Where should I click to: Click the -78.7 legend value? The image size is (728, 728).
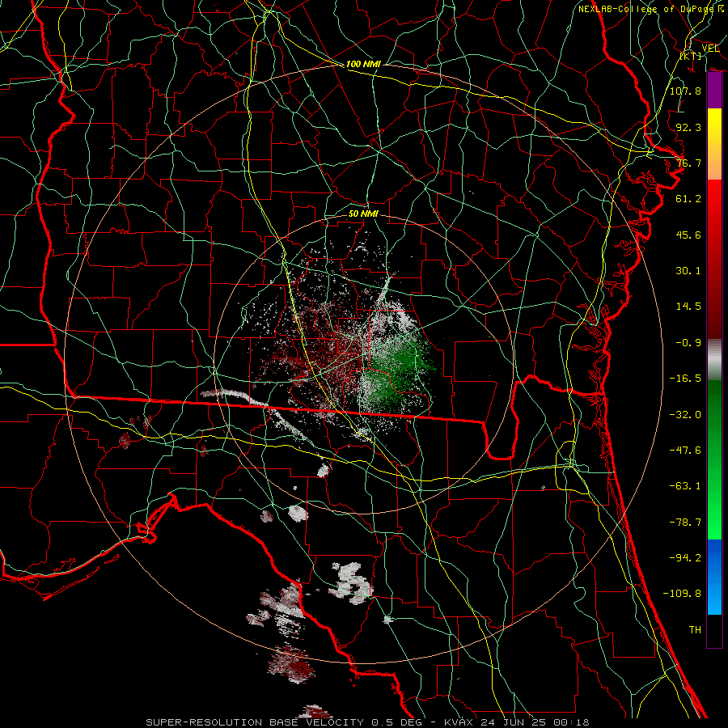click(685, 522)
